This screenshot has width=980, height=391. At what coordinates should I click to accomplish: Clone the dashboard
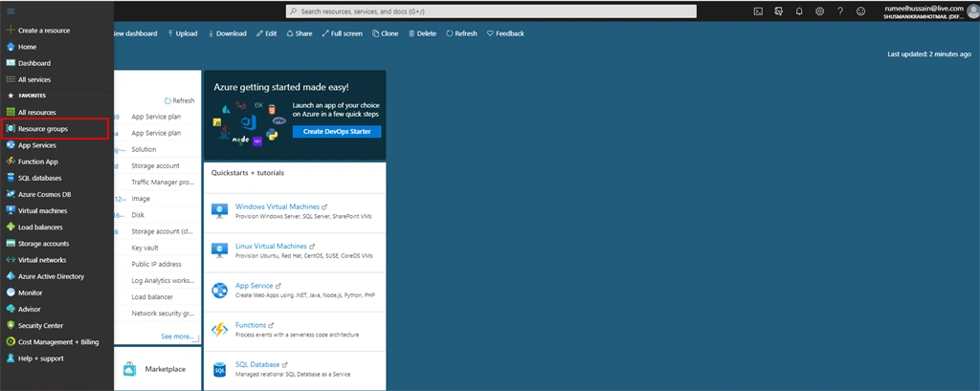(385, 33)
